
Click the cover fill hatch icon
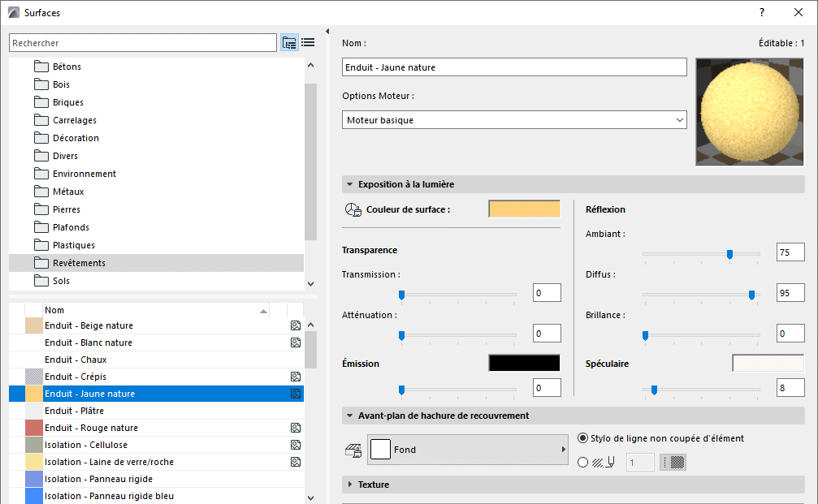[x=353, y=450]
